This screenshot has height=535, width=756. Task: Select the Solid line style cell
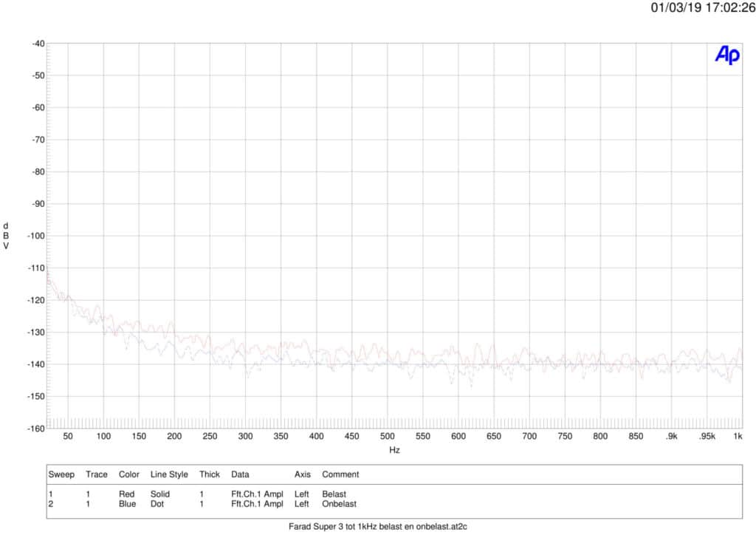[x=160, y=494]
